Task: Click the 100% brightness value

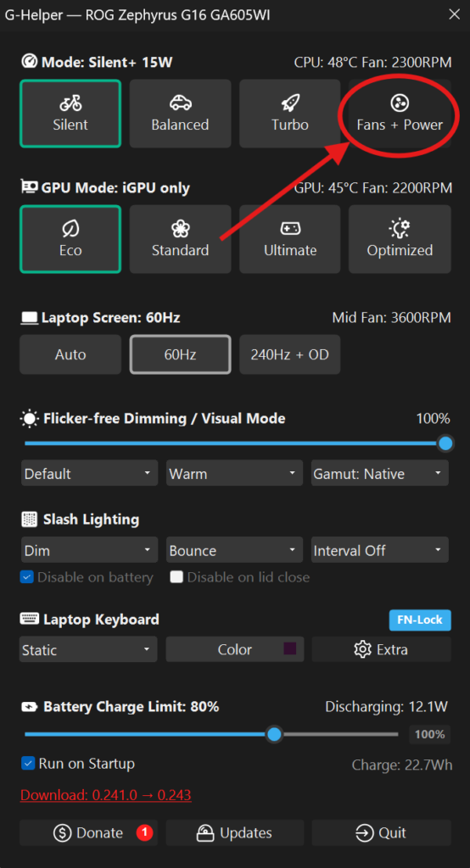Action: click(433, 419)
